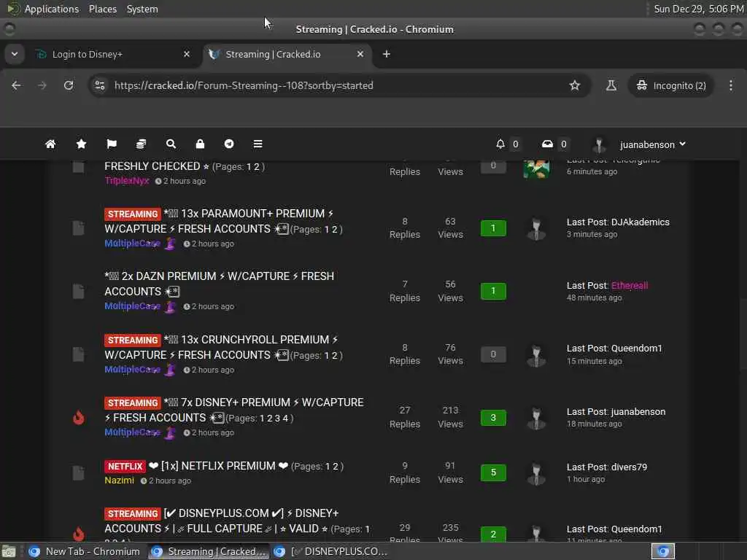Open the System menu
Image resolution: width=747 pixels, height=560 pixels.
[142, 9]
